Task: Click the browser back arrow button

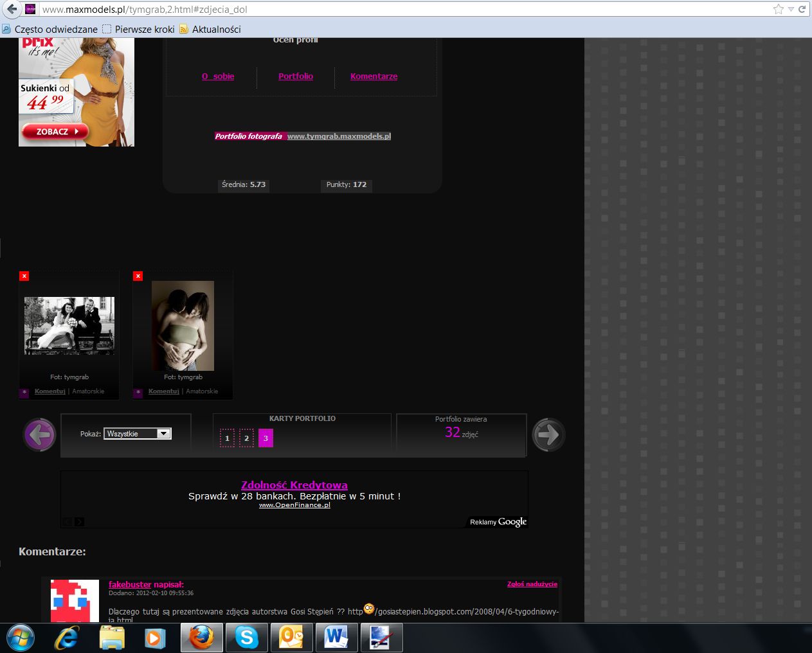Action: pos(11,9)
